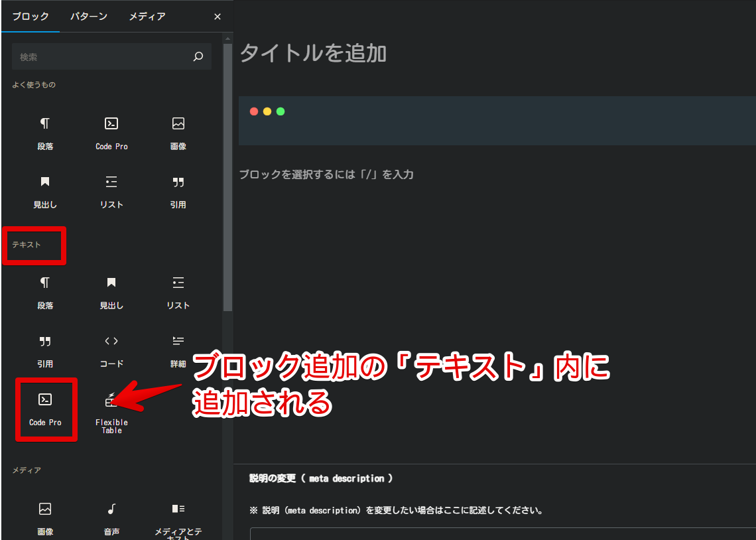Viewport: 756px width, 540px height.
Task: Insert Code Pro block from よく使うもの
Action: point(111,133)
